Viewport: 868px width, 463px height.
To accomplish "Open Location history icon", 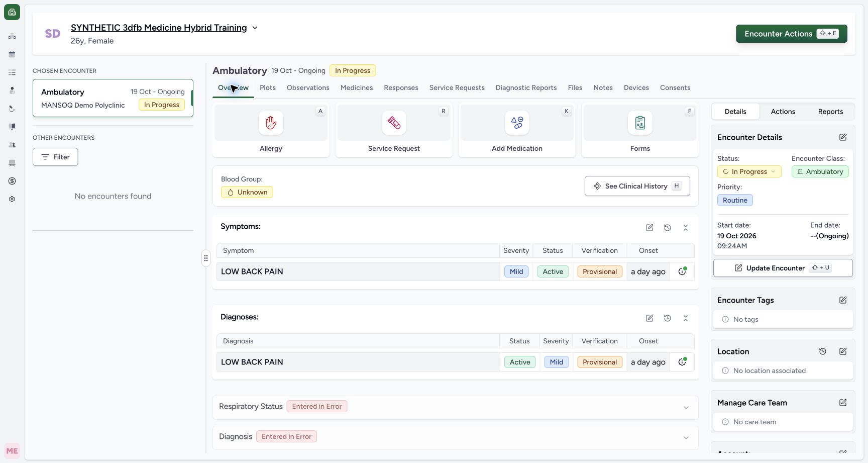I will click(x=823, y=351).
